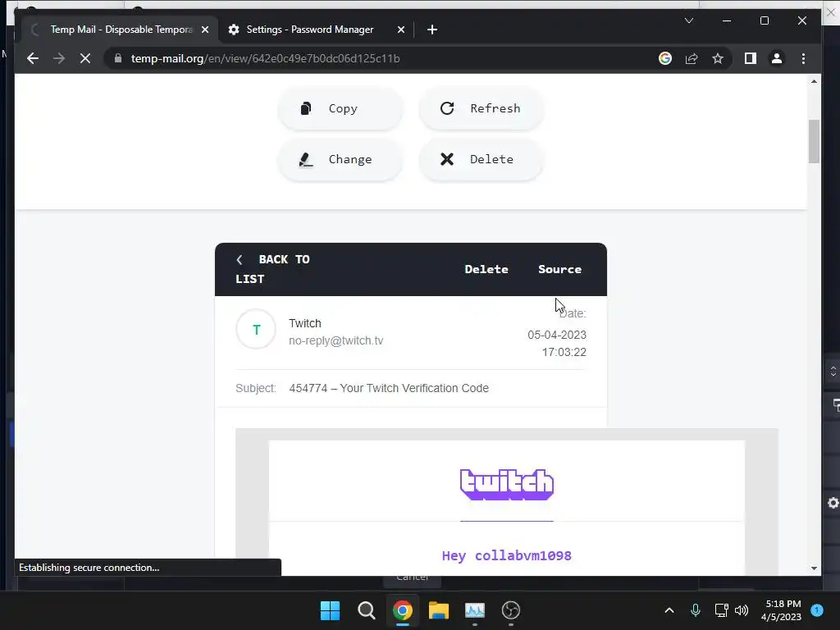
Task: Click subject line with verification code
Action: (x=389, y=388)
